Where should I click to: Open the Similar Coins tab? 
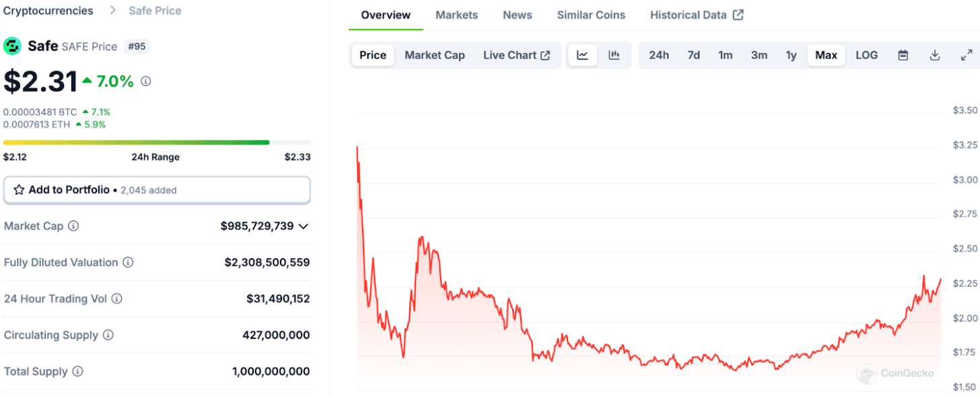(590, 15)
